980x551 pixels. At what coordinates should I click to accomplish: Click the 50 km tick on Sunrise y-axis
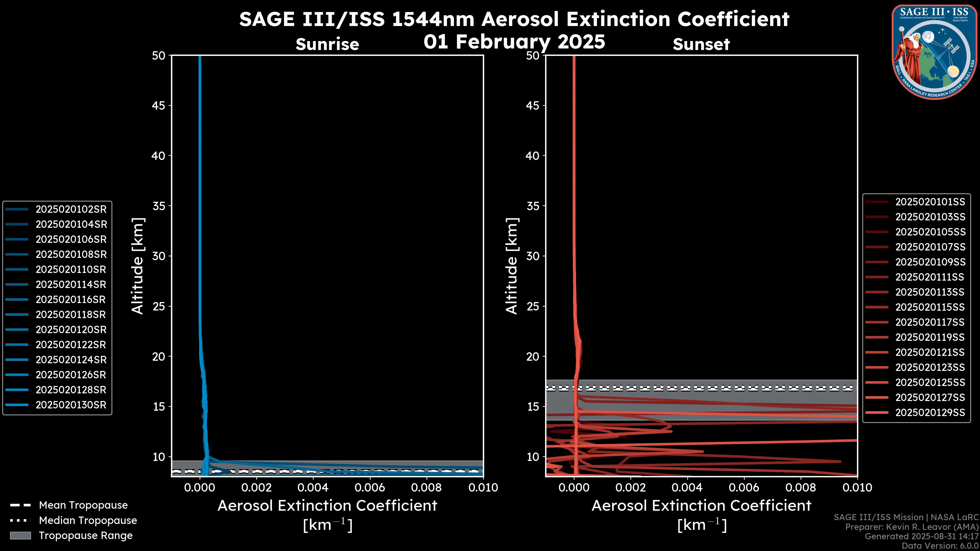click(158, 56)
